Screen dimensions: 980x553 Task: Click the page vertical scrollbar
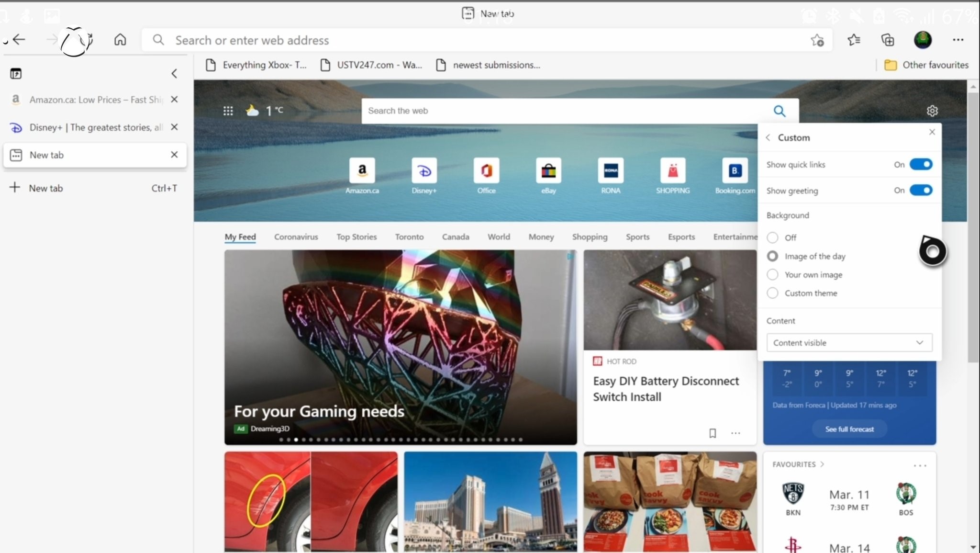point(973,227)
